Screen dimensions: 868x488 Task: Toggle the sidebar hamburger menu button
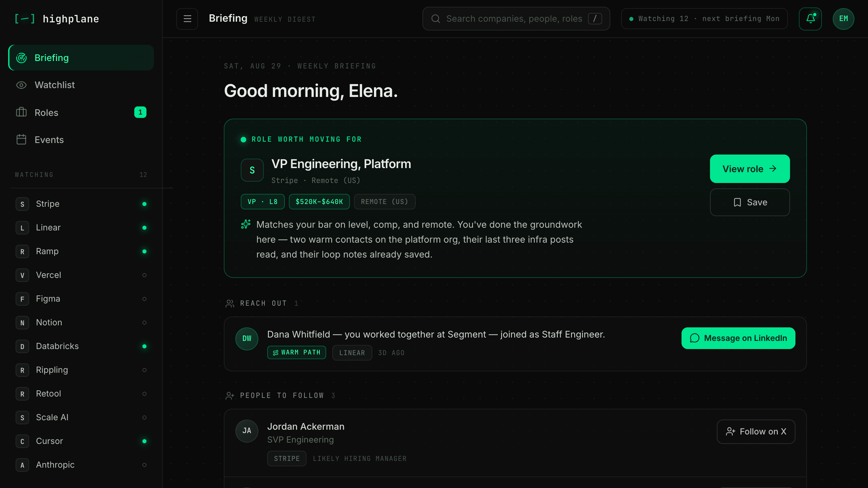coord(187,19)
